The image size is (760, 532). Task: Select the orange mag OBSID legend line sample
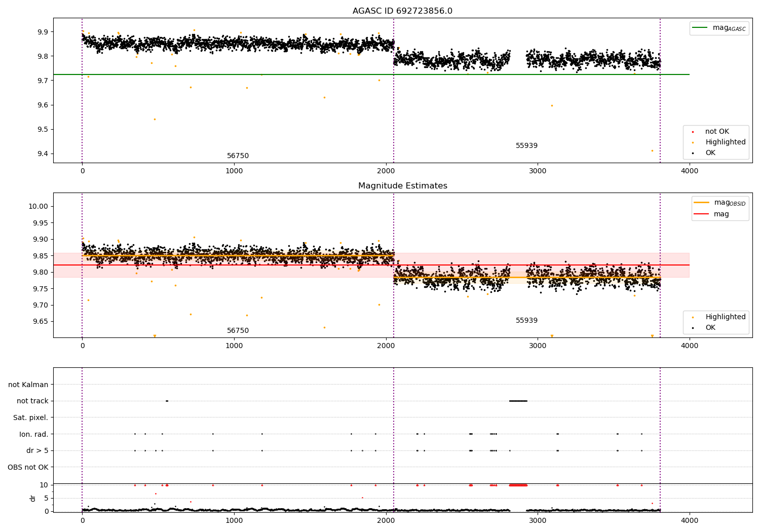tap(702, 203)
